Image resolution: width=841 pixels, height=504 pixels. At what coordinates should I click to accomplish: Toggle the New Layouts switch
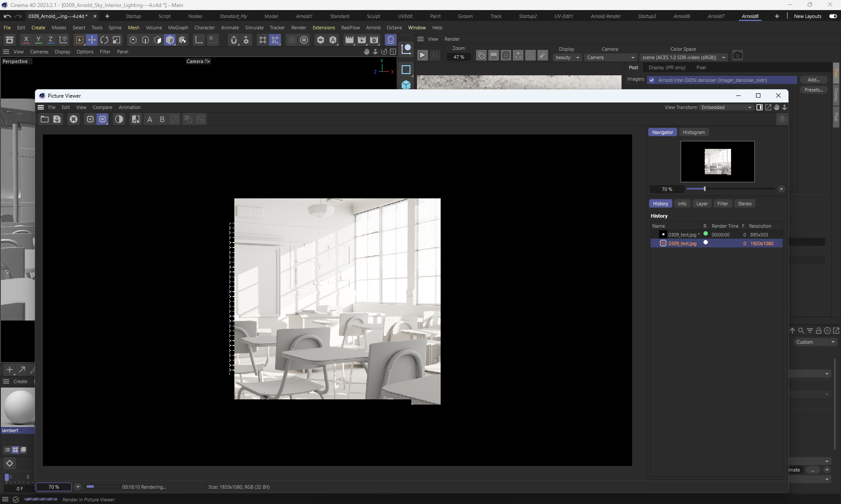[833, 16]
